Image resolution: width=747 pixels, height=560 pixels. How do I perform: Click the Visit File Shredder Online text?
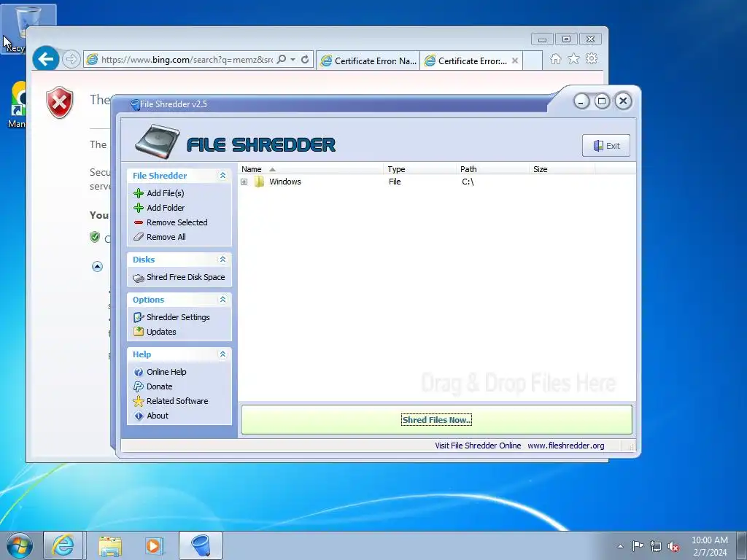pos(478,446)
